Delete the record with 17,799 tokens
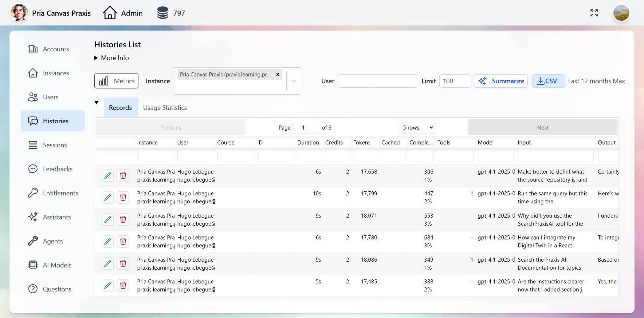The image size is (644, 318). coord(123,197)
